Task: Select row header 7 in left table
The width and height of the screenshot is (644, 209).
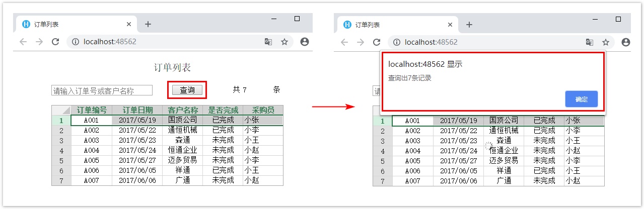Action: click(61, 180)
